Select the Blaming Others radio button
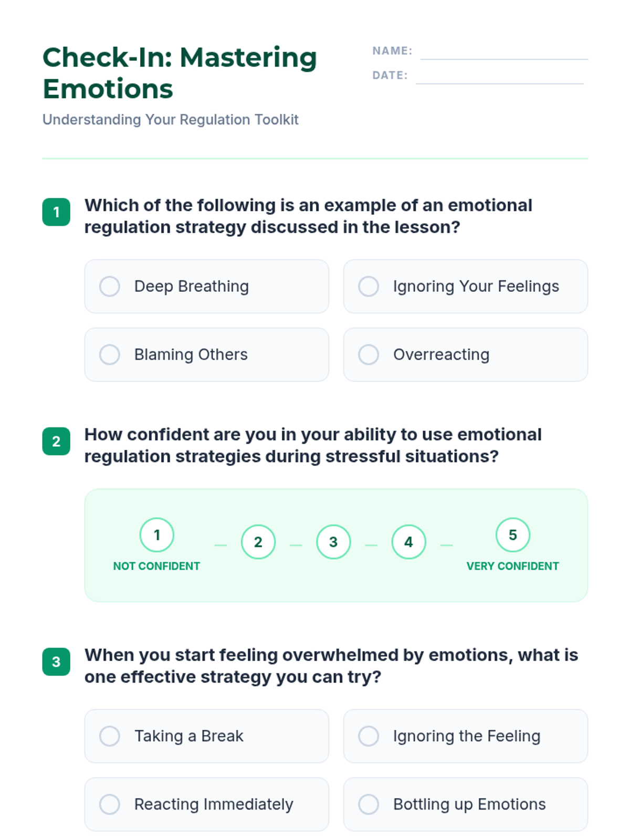630x840 pixels. (110, 355)
